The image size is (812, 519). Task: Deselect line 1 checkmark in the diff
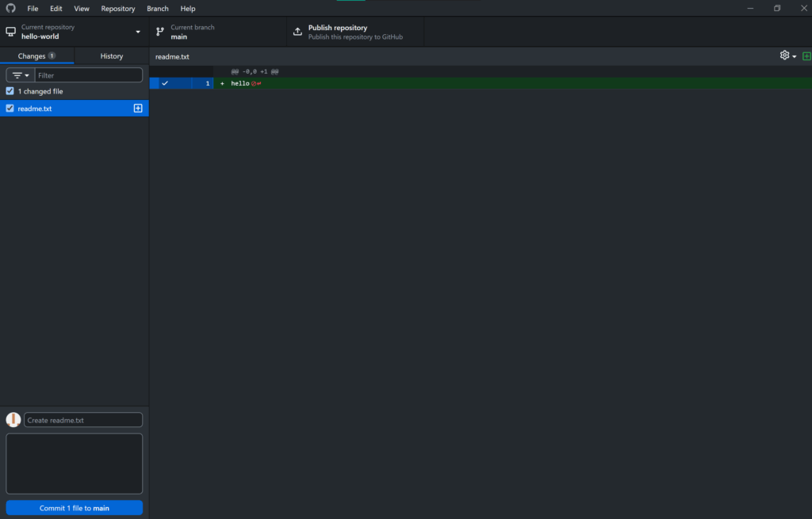pos(165,83)
